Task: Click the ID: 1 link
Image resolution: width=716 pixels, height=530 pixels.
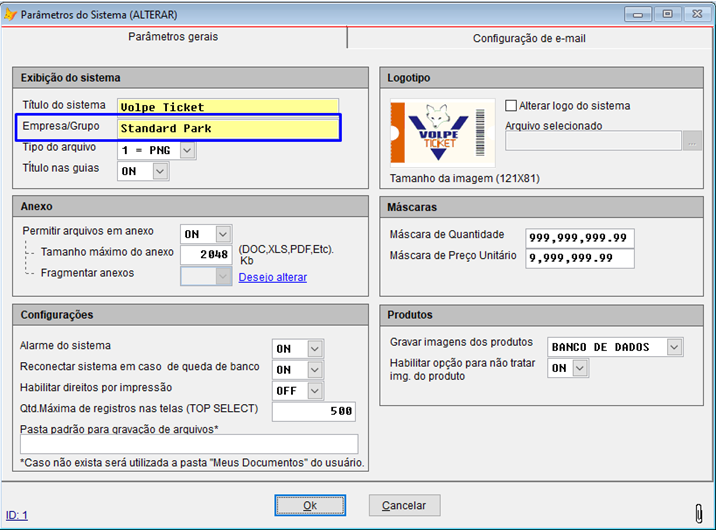Action: 17,516
